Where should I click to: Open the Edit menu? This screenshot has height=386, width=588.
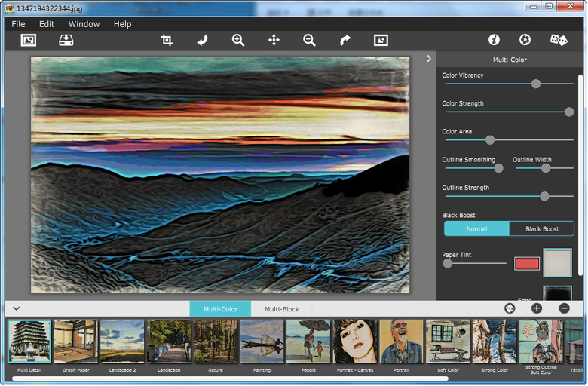tap(47, 24)
